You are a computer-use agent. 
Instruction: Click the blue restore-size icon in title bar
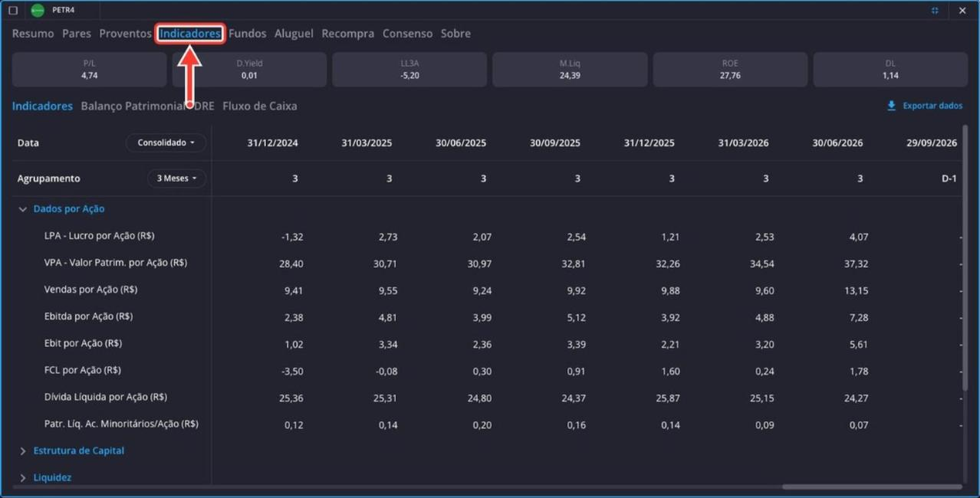935,11
